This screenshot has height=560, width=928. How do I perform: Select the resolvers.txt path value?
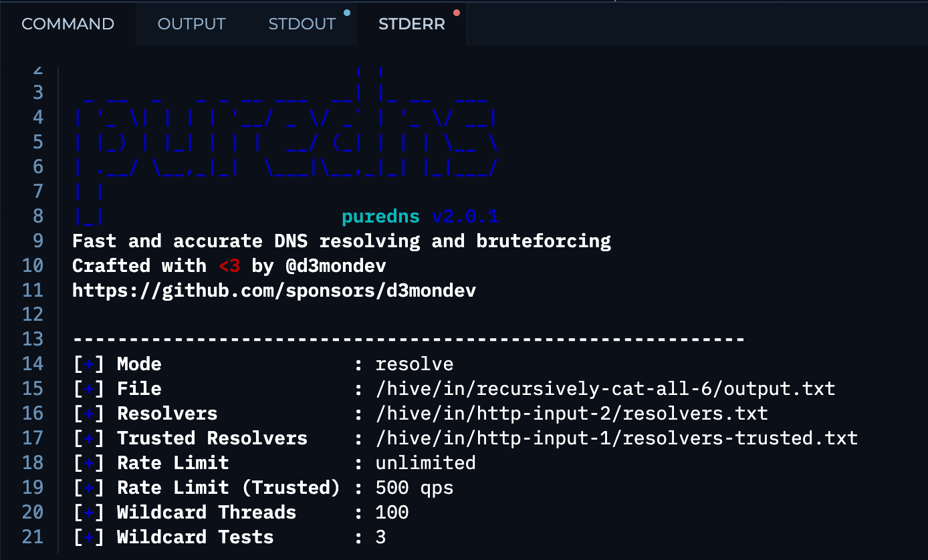coord(572,414)
